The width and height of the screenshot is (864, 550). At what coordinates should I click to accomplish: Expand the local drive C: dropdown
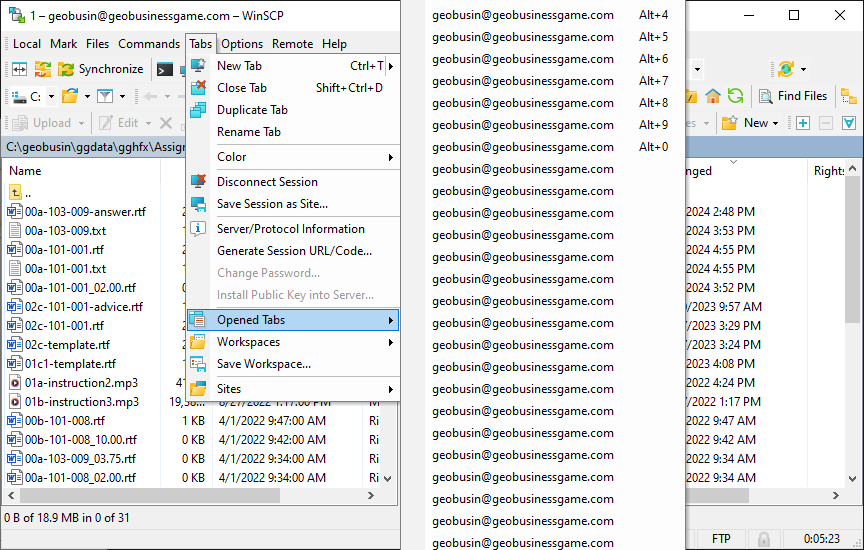click(x=49, y=97)
